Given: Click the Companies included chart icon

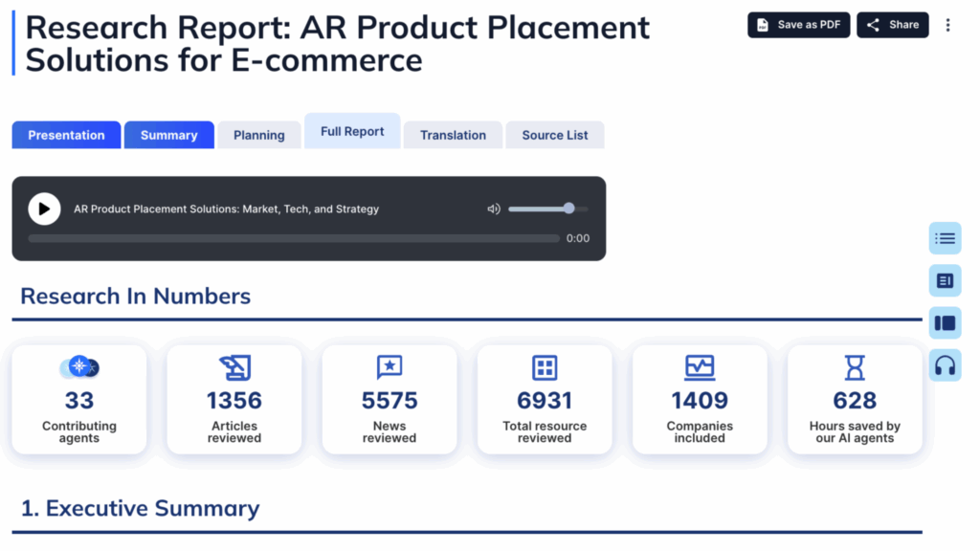Looking at the screenshot, I should point(700,367).
